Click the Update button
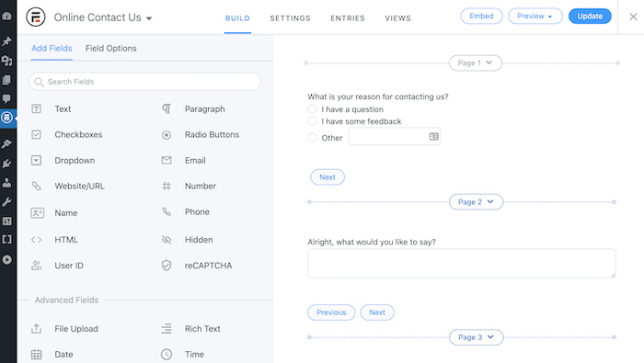The height and width of the screenshot is (363, 644). click(x=590, y=16)
